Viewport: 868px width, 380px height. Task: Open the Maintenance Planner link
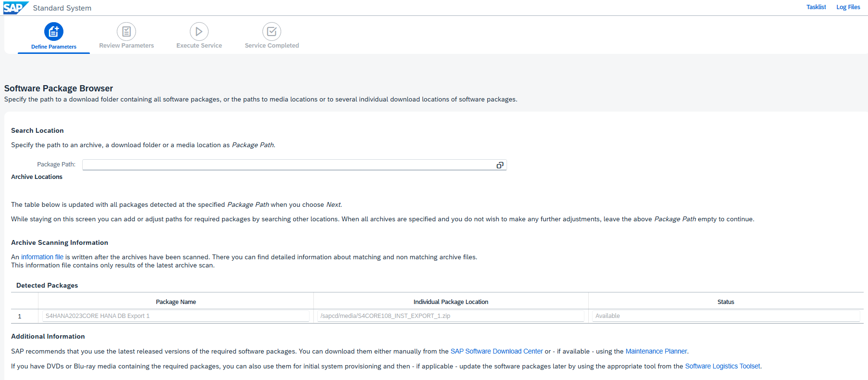[656, 352]
